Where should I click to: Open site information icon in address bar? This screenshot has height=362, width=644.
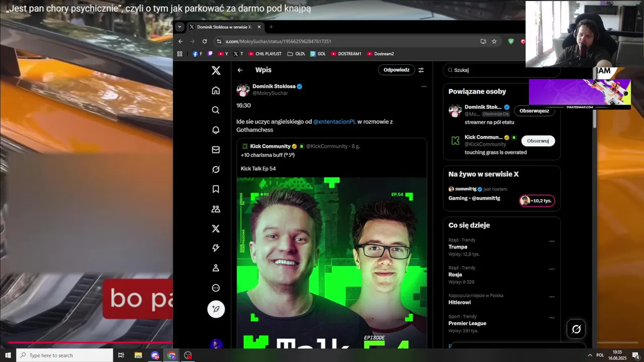(x=218, y=41)
